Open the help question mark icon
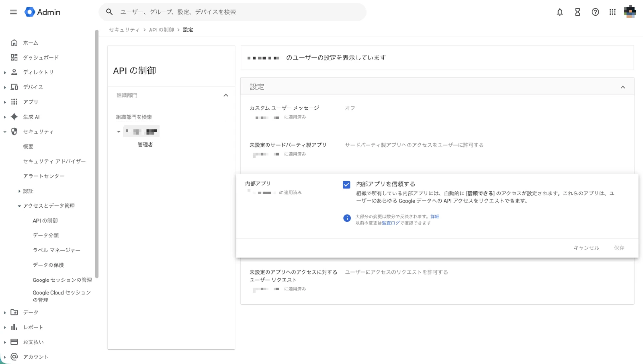Viewport: 643px width, 364px height. pos(595,12)
